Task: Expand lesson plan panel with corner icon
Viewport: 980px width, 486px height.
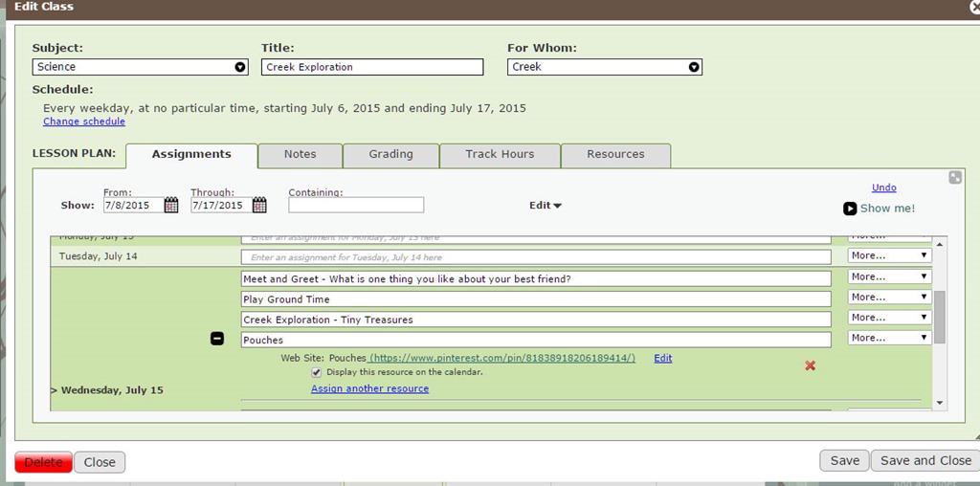Action: coord(954,177)
